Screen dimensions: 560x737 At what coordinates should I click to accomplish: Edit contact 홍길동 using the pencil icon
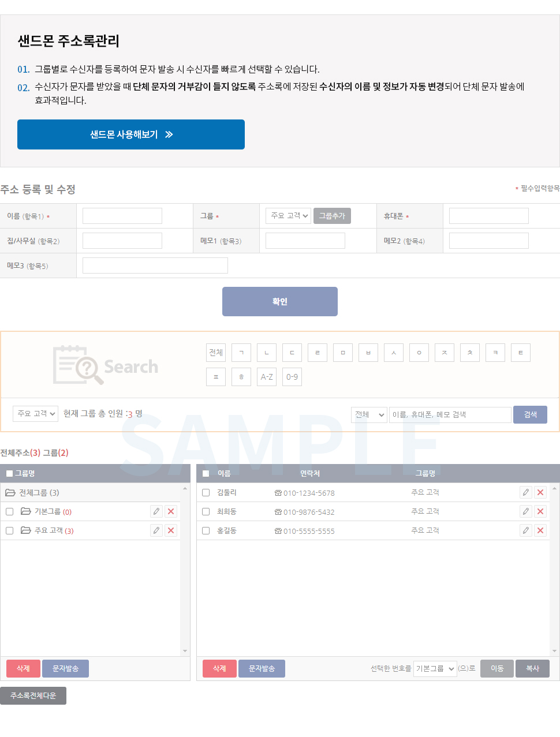(x=526, y=530)
